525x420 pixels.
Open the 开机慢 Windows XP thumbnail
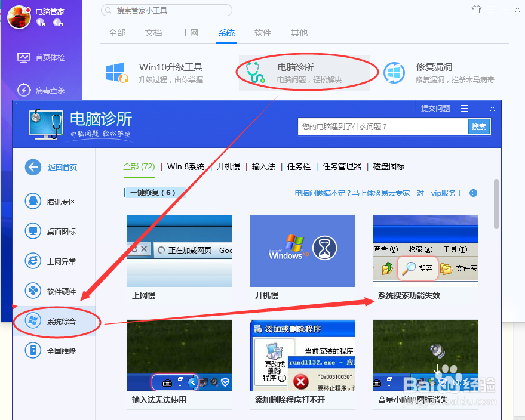pos(302,251)
